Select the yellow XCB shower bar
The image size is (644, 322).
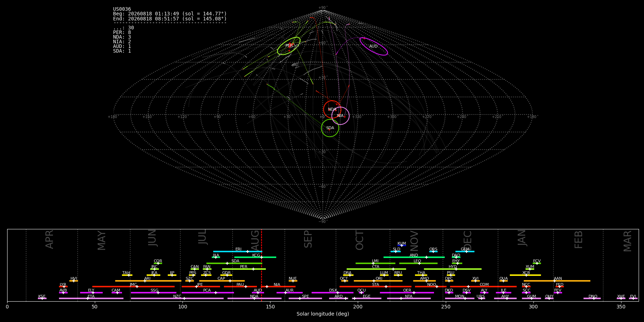point(525,275)
